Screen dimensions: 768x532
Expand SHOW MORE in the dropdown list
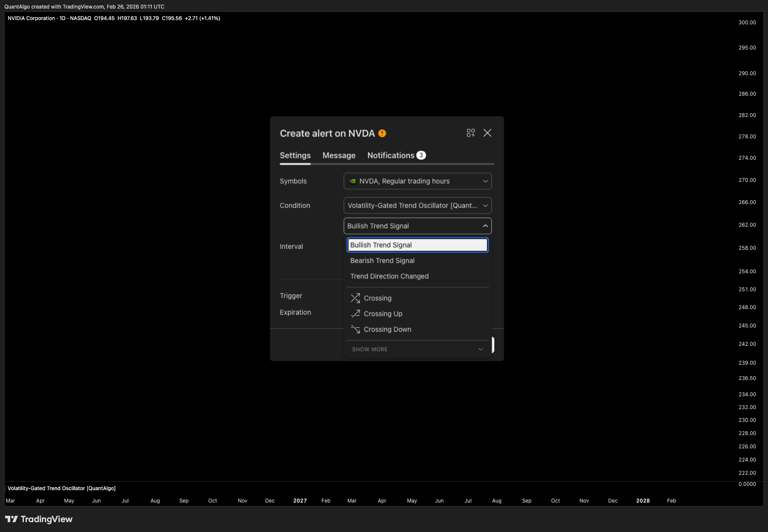(418, 349)
